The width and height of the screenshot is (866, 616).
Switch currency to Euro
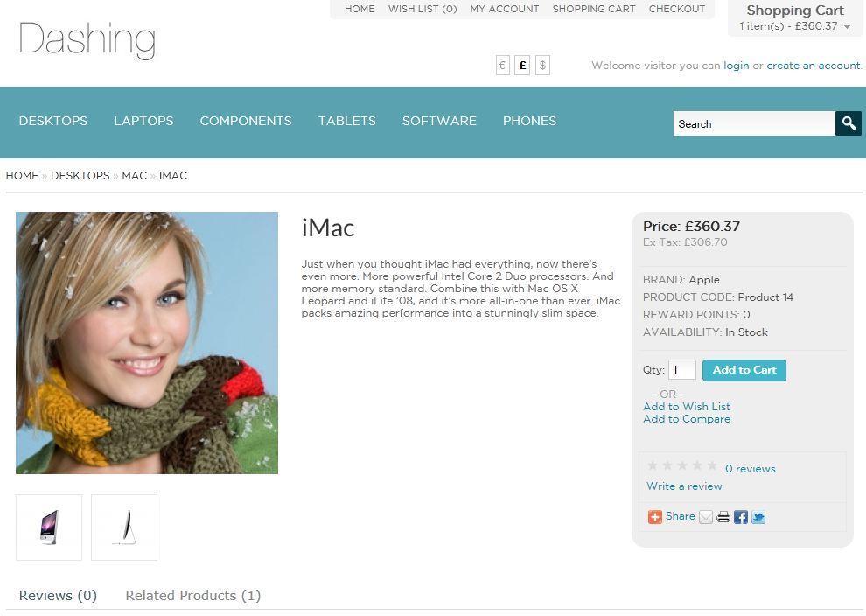(x=503, y=66)
